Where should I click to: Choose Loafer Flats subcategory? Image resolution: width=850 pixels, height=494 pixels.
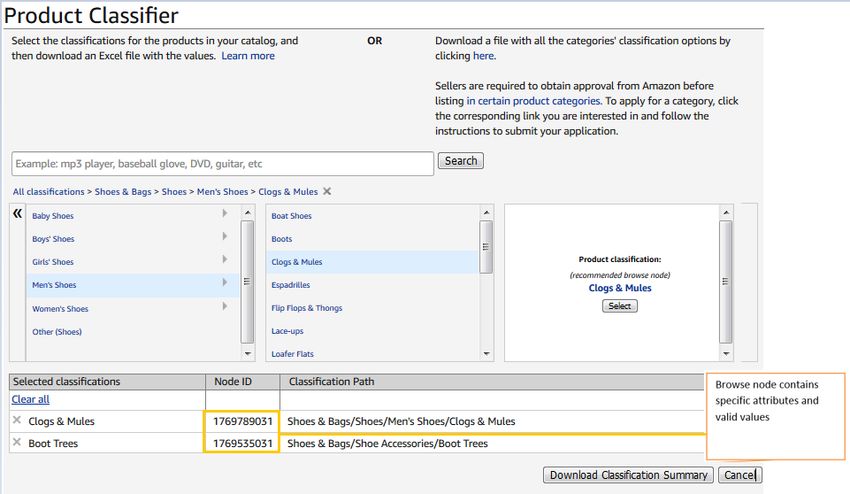click(x=293, y=354)
